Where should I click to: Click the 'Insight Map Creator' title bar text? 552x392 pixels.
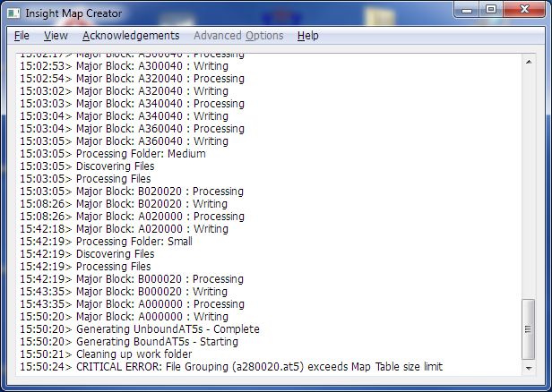tap(74, 13)
